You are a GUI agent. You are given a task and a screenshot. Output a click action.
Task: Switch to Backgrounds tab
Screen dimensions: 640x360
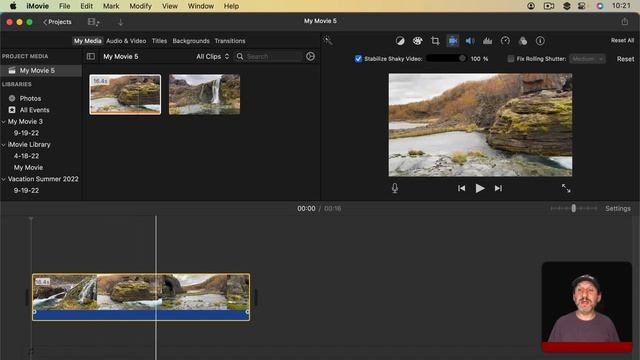coord(191,41)
